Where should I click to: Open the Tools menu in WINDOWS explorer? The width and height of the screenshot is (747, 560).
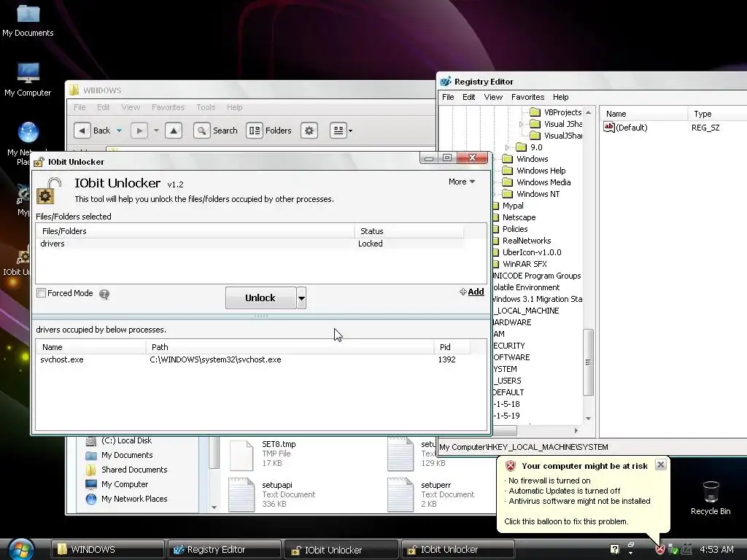click(206, 108)
